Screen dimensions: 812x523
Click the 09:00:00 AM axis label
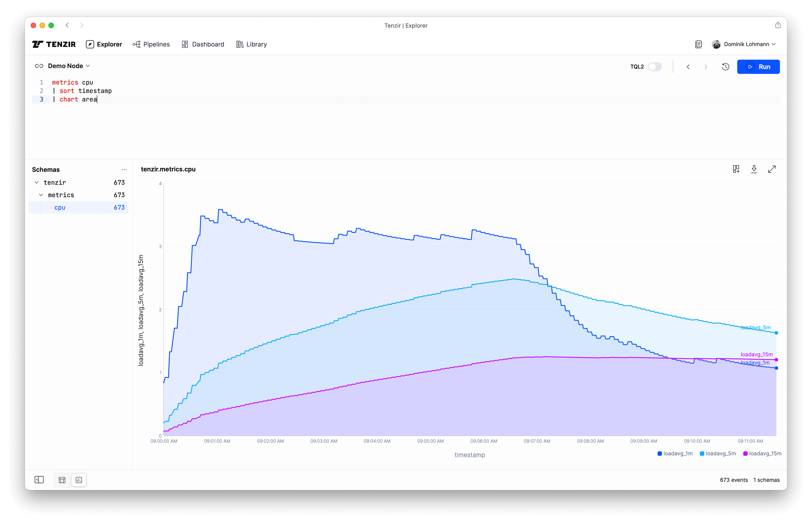coord(164,441)
